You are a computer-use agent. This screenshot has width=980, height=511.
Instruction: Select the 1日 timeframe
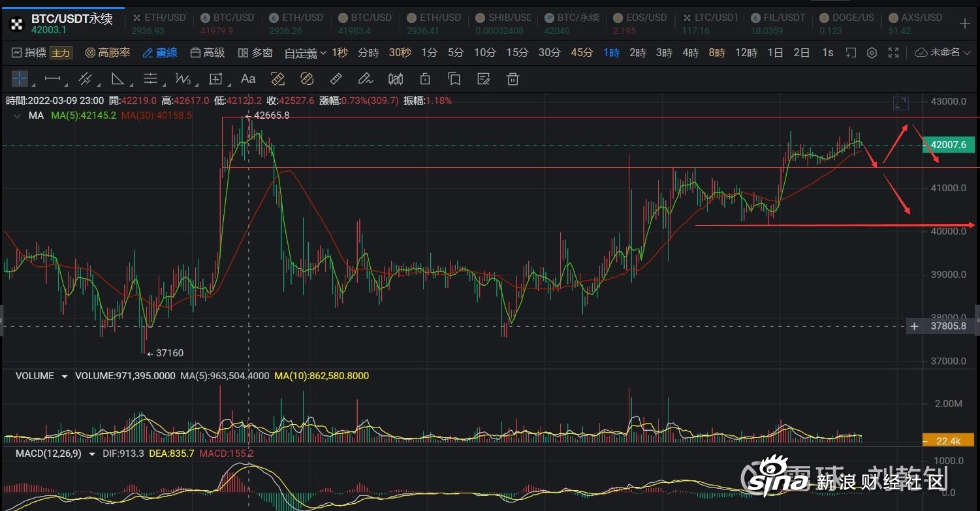[x=775, y=52]
